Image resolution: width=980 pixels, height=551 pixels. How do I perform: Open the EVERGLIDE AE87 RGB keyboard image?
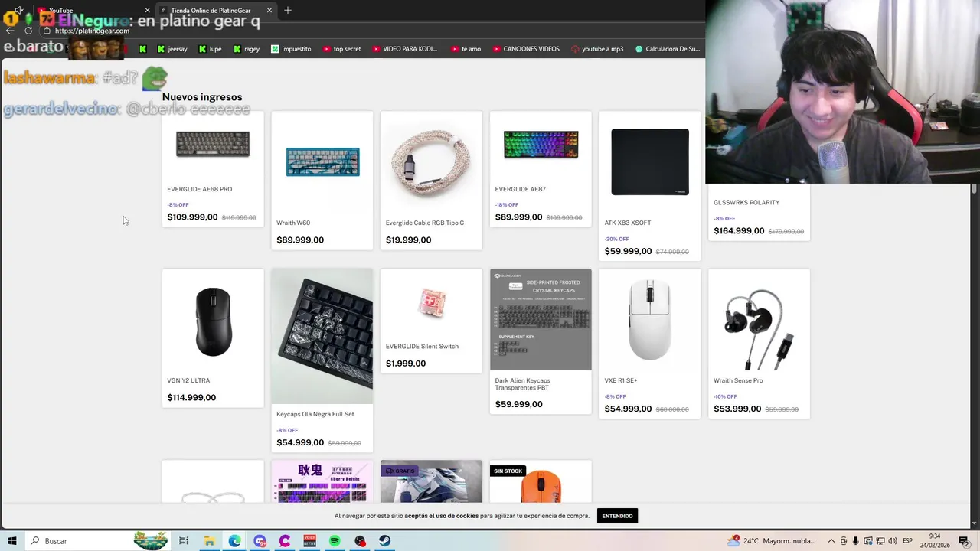[541, 145]
